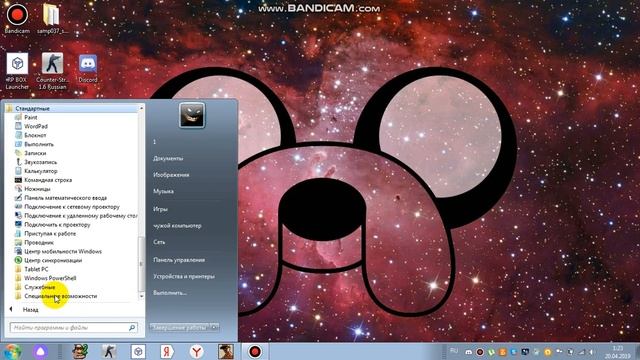The image size is (640, 360).
Task: Click the RU language indicator
Action: pos(454,351)
